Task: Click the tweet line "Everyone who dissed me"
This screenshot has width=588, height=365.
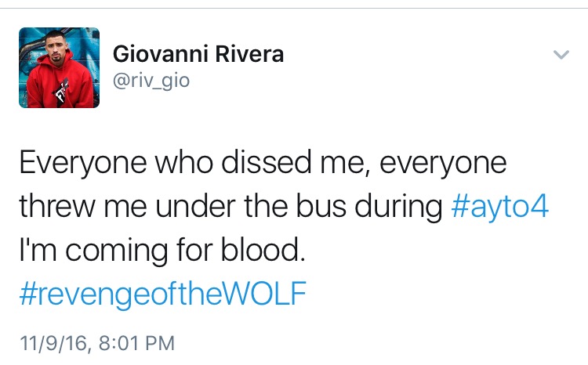Action: (x=191, y=163)
